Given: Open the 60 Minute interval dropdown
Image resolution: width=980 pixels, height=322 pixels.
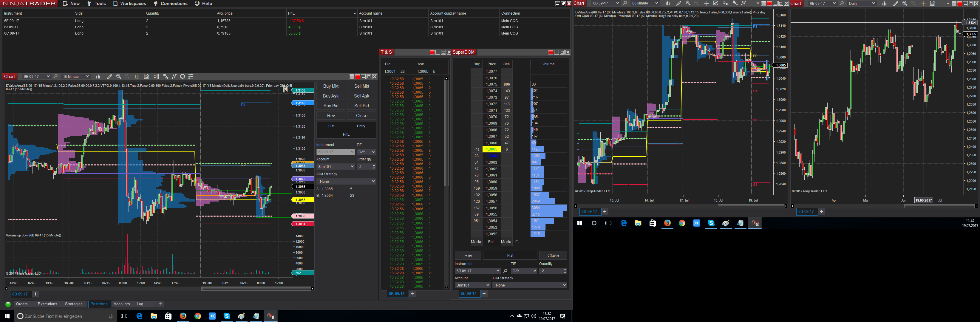Looking at the screenshot, I should pyautogui.click(x=644, y=3).
